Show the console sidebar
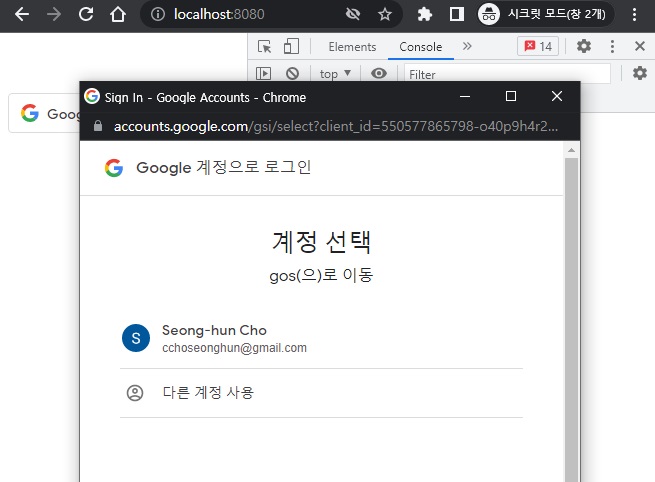655x482 pixels. point(263,74)
